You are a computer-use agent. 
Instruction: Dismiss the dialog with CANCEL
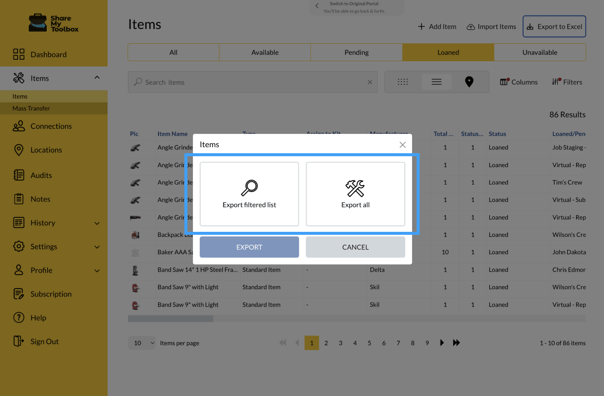(355, 247)
